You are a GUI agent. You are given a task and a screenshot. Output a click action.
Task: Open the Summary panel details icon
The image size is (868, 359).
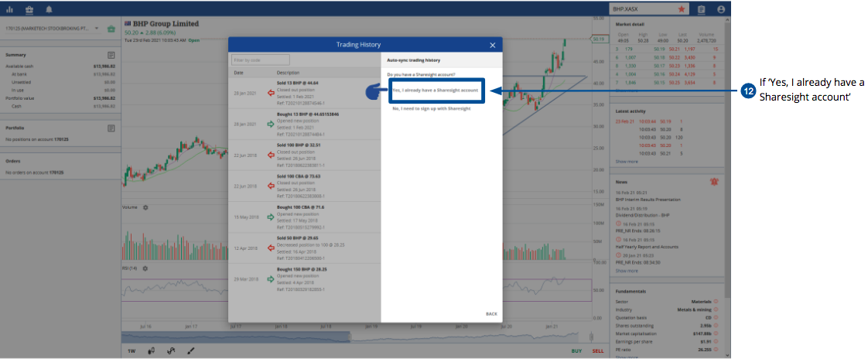click(111, 55)
